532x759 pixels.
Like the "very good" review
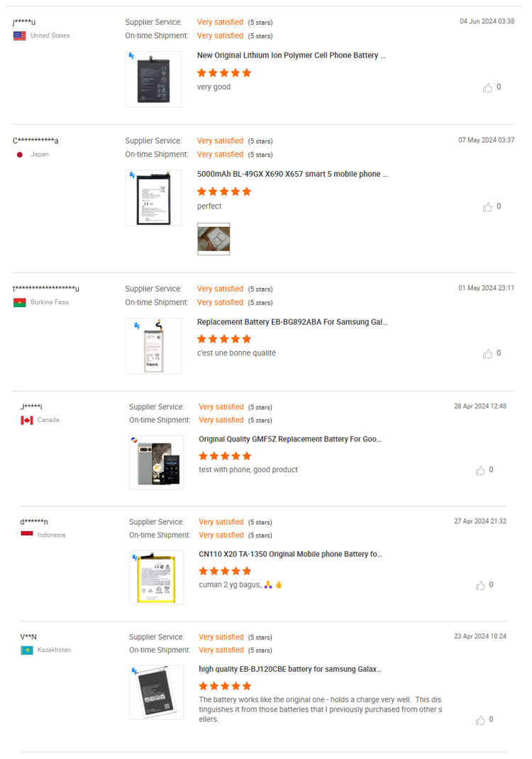pyautogui.click(x=487, y=88)
